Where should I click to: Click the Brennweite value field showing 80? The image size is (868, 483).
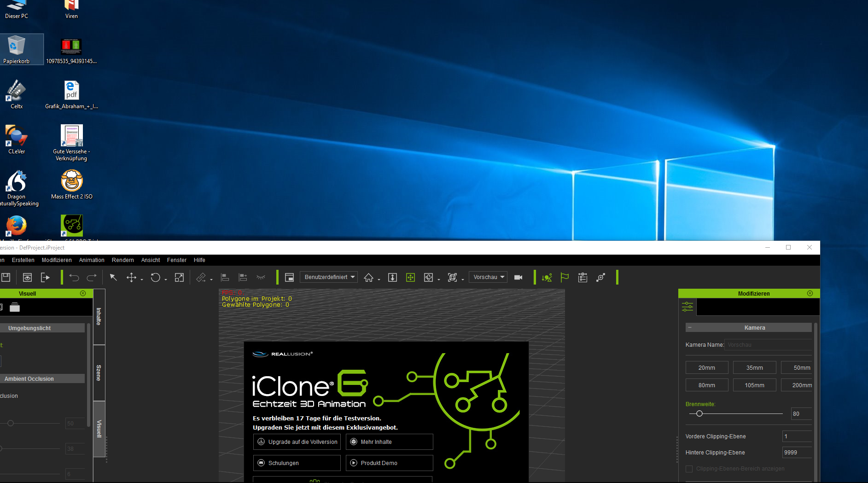coord(801,413)
